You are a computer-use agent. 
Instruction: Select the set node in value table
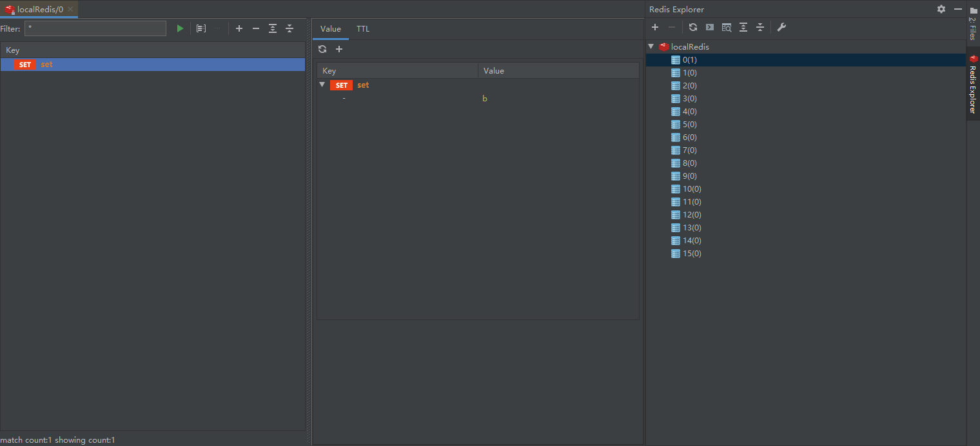[363, 85]
